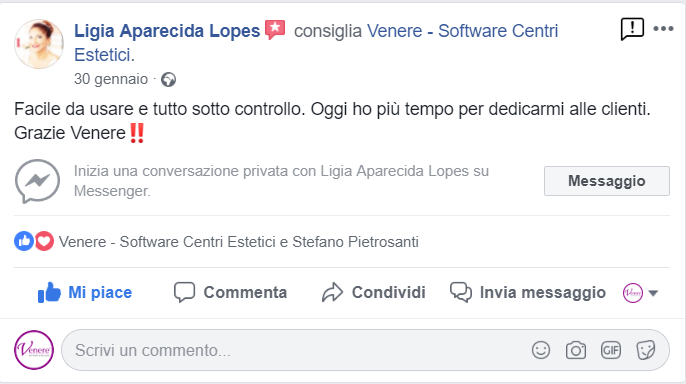
Task: Insert an emoji with the smiley icon
Action: pyautogui.click(x=541, y=350)
